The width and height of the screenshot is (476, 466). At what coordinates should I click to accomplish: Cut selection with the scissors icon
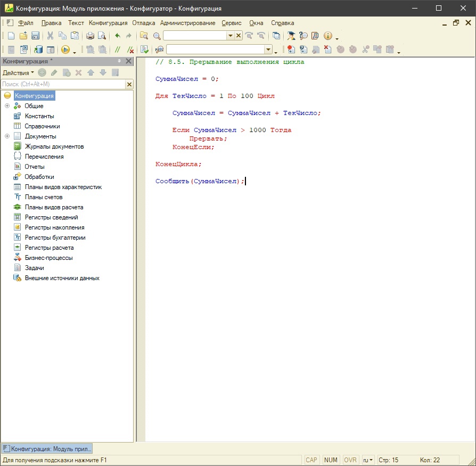coord(50,36)
